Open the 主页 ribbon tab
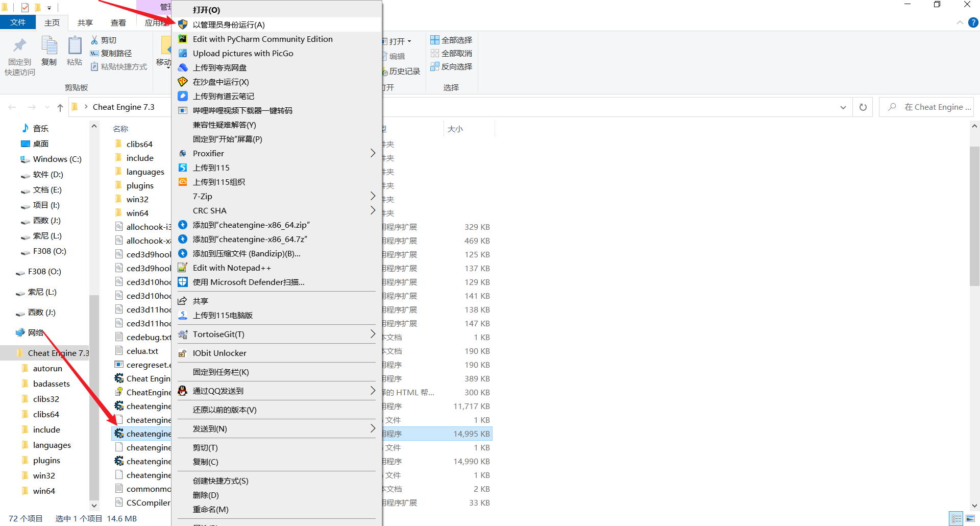This screenshot has height=526, width=980. 52,22
